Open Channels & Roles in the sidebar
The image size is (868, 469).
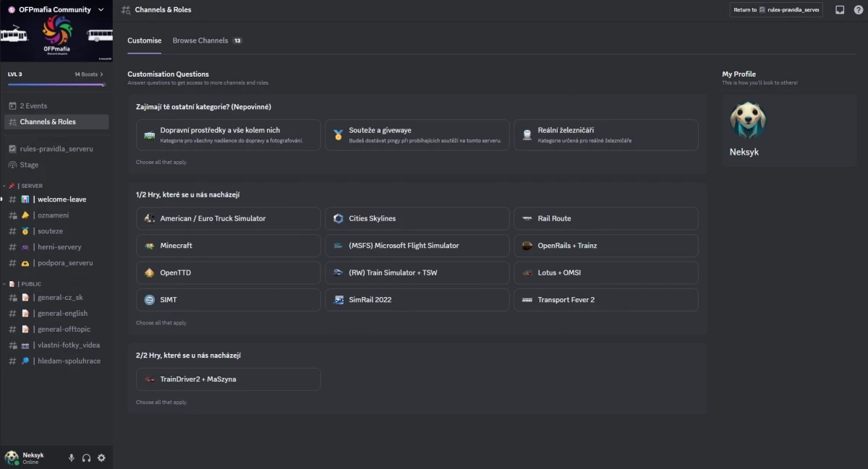[56, 121]
